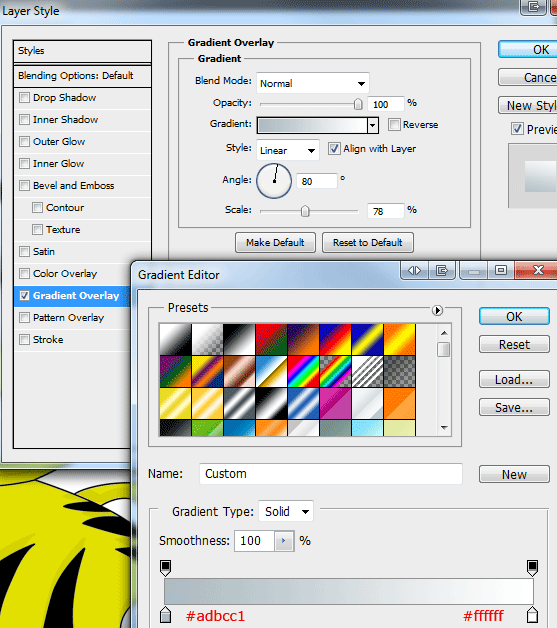Open the Gradient Type Solid dropdown
Viewport: 557px width, 628px height.
[286, 511]
